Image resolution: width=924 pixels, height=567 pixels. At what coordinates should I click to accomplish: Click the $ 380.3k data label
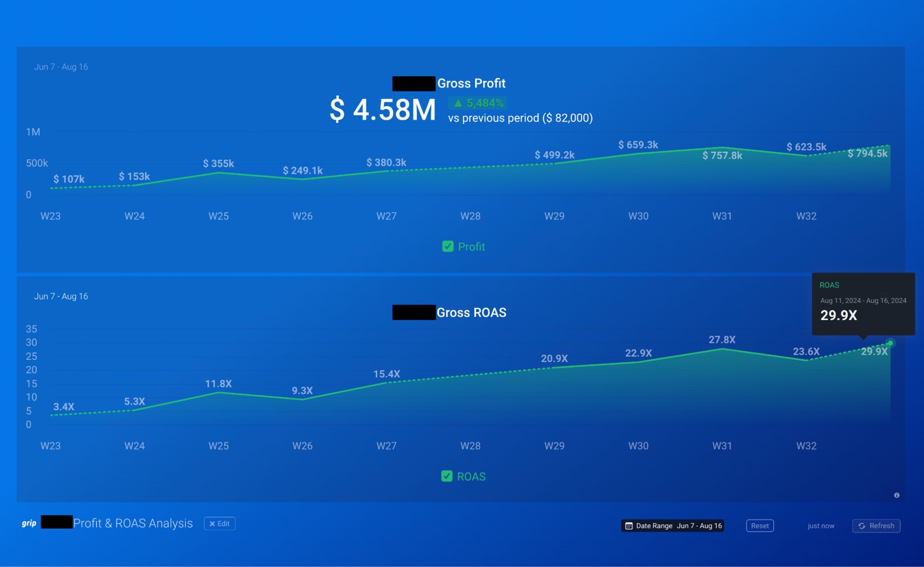[x=386, y=162]
